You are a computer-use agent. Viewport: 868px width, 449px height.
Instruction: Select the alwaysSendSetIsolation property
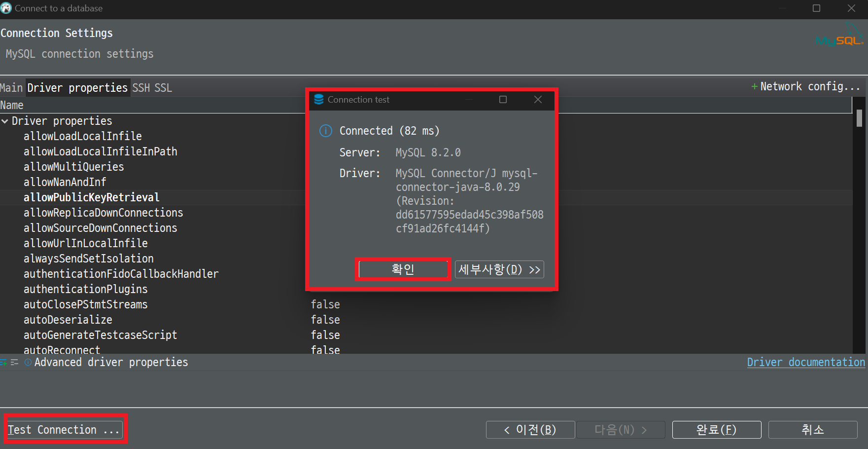coord(89,259)
